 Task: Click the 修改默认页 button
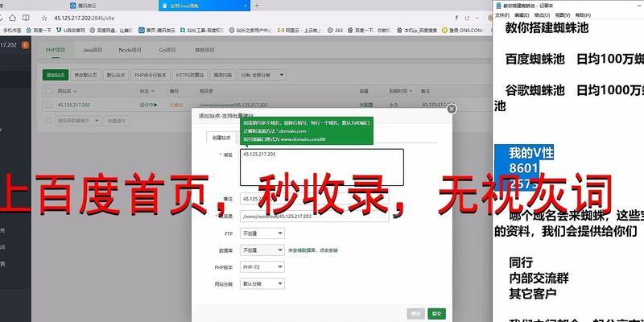point(85,75)
